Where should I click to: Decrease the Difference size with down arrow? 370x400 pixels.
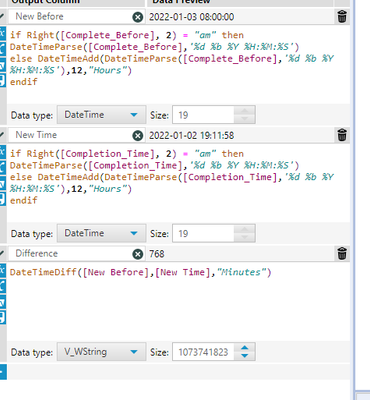245,356
